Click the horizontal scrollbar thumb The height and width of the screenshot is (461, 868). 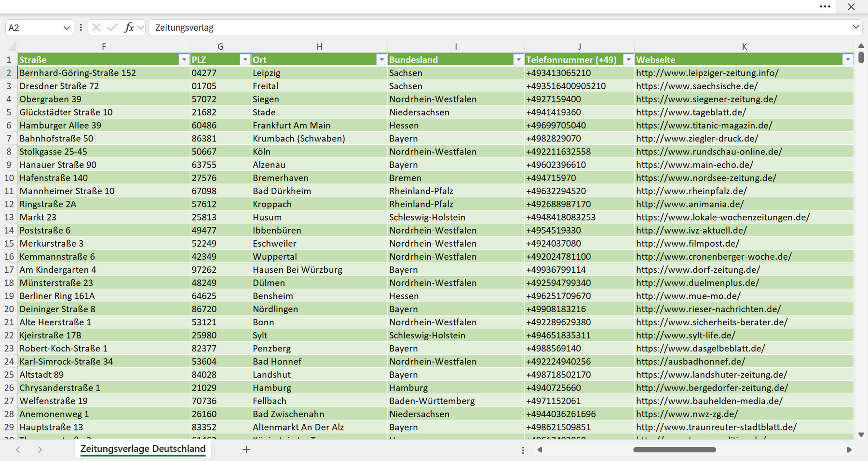(x=674, y=450)
